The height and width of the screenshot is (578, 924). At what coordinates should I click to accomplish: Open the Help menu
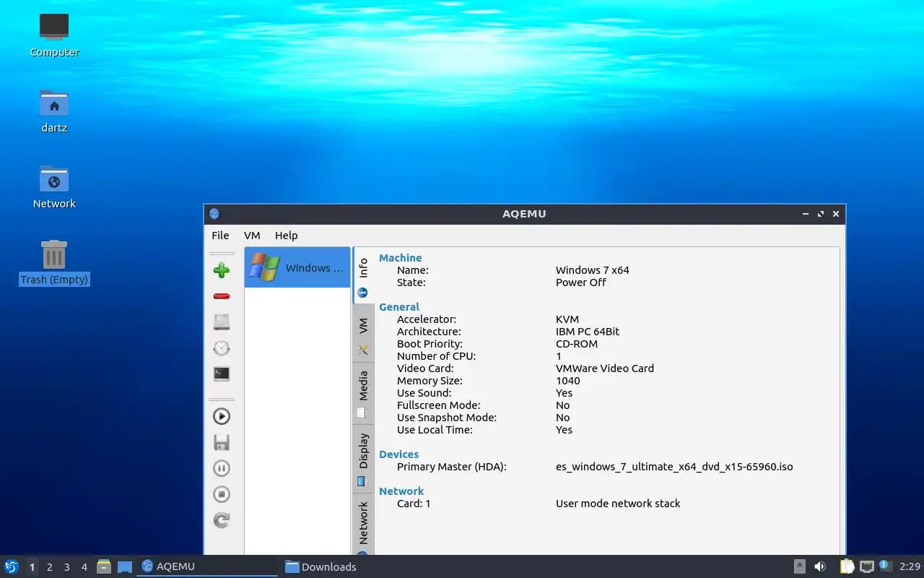(286, 236)
